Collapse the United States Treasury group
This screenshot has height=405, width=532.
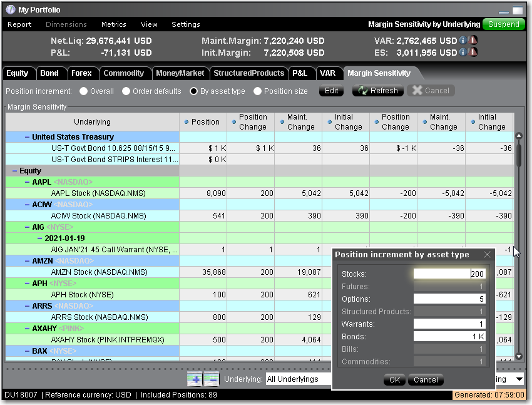click(x=27, y=137)
